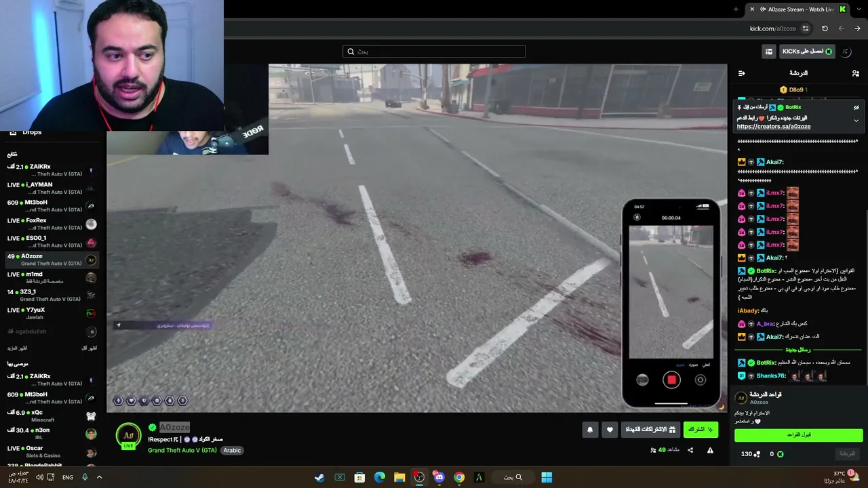The image size is (868, 488).
Task: Open the Kick profile avatar menu
Action: click(x=846, y=52)
